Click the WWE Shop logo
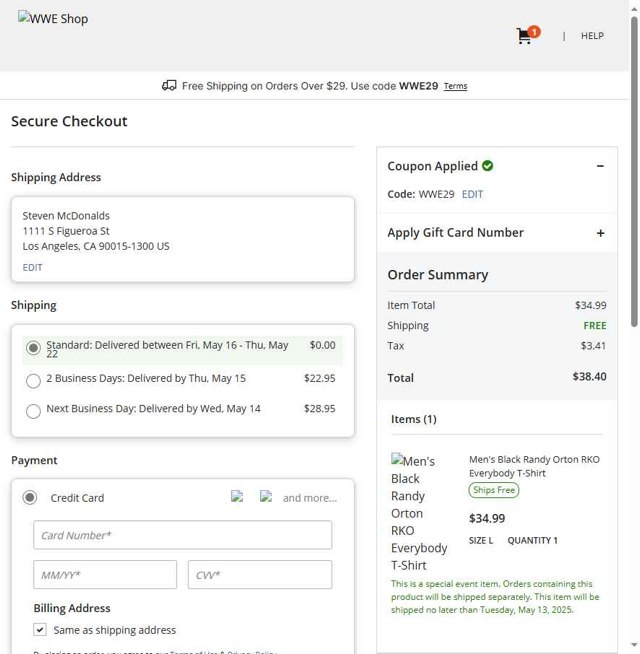The height and width of the screenshot is (654, 640). pyautogui.click(x=53, y=18)
